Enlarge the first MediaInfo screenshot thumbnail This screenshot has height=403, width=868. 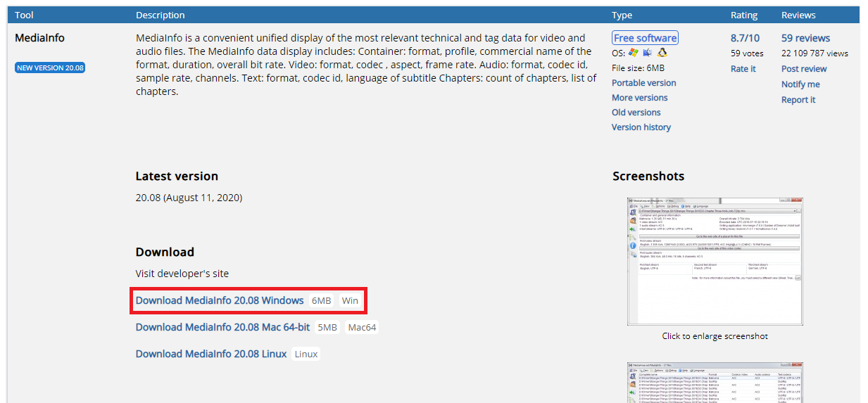(715, 261)
